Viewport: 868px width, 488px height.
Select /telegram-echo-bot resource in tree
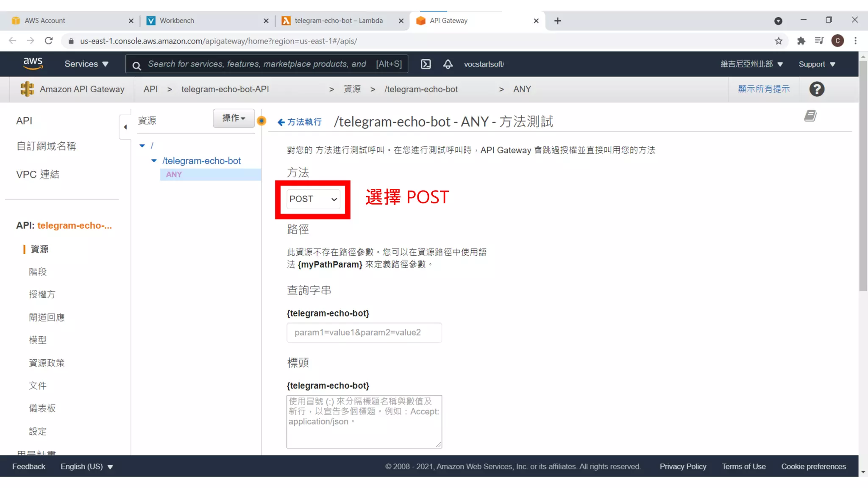[201, 161]
